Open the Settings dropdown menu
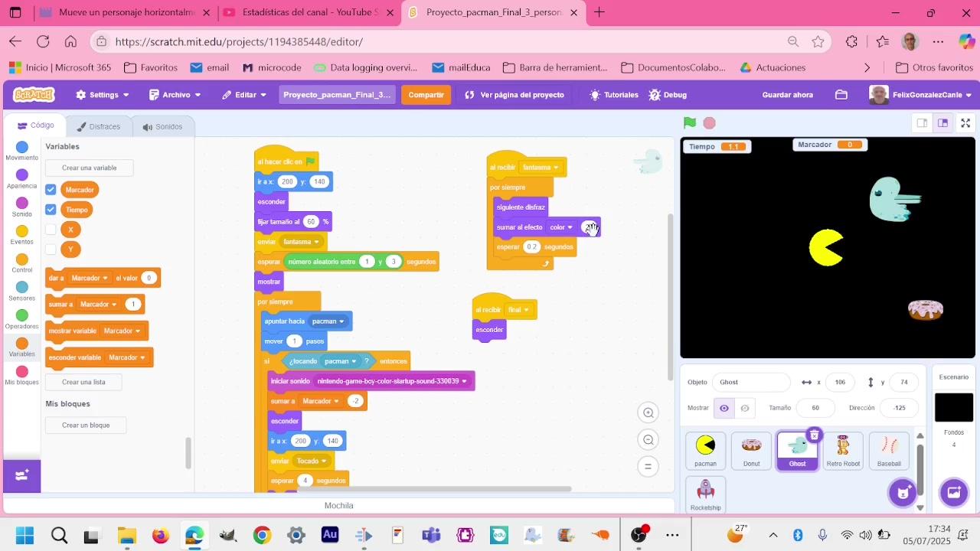Image resolution: width=980 pixels, height=551 pixels. click(103, 95)
